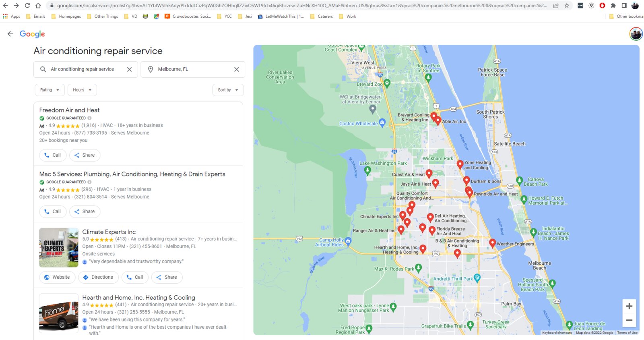Viewport: 644px width, 340px height.
Task: Open the YCC bookmark folder
Action: tap(224, 17)
